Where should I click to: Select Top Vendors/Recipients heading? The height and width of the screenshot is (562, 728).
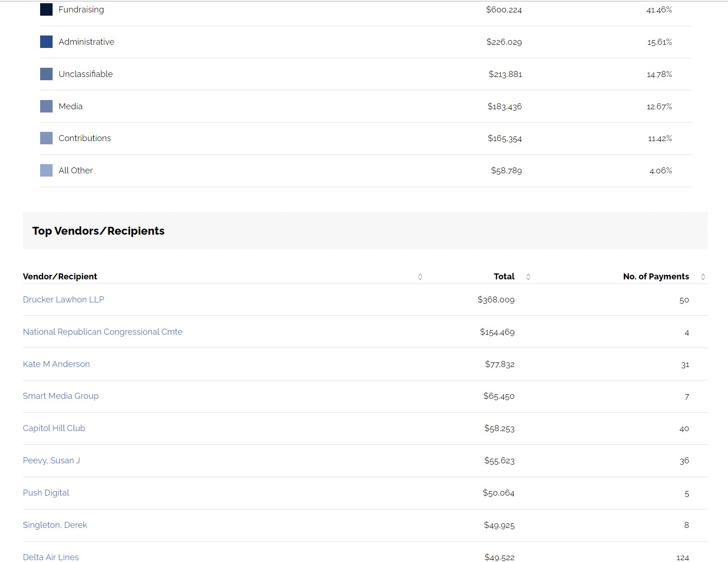[x=98, y=231]
